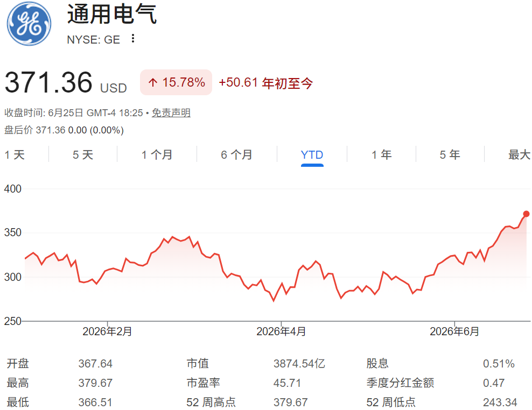
Task: Select the 最大 range tab
Action: coord(519,155)
